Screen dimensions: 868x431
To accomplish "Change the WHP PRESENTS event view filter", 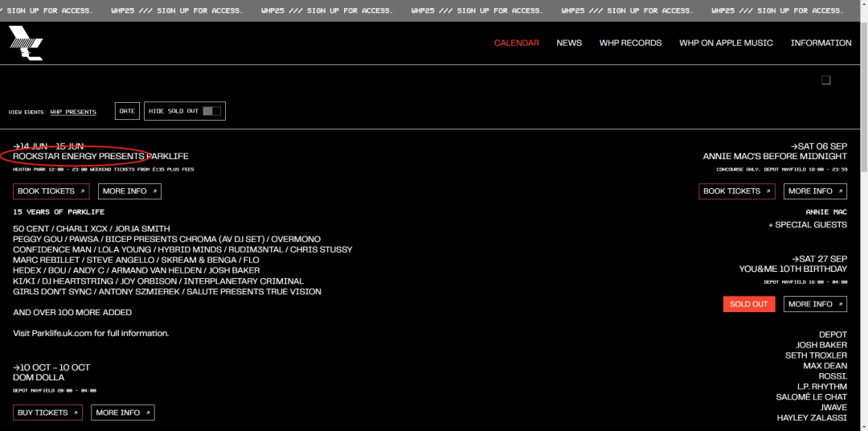I will pyautogui.click(x=73, y=112).
